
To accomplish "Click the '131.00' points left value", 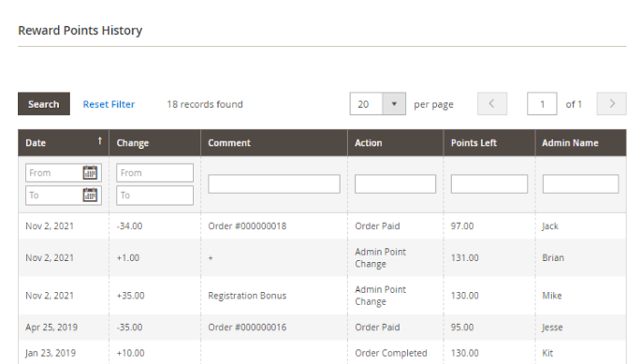I will (464, 258).
